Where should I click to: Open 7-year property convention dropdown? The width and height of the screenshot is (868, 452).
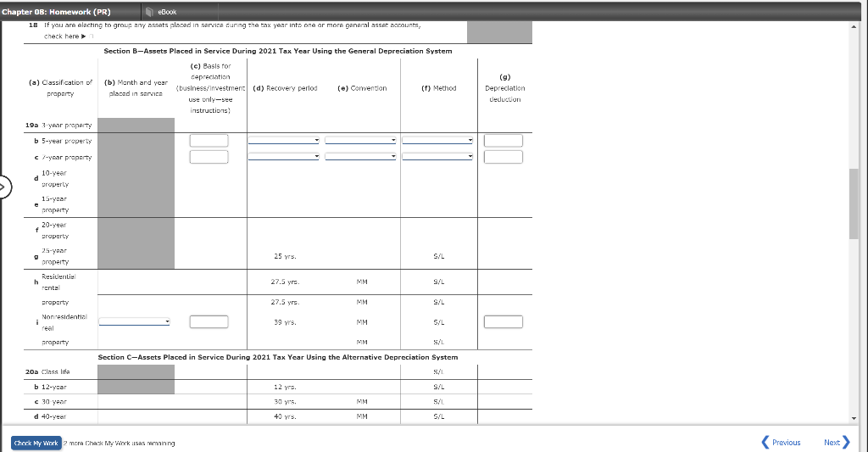pyautogui.click(x=360, y=157)
